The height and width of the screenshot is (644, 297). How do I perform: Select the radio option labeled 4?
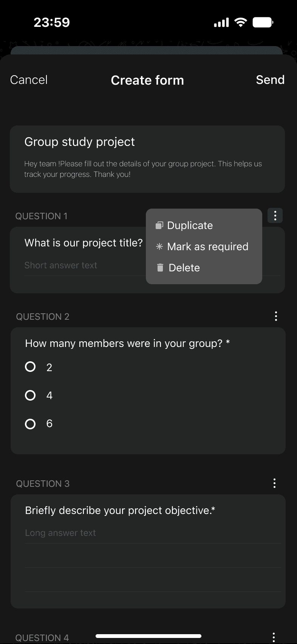click(x=30, y=395)
